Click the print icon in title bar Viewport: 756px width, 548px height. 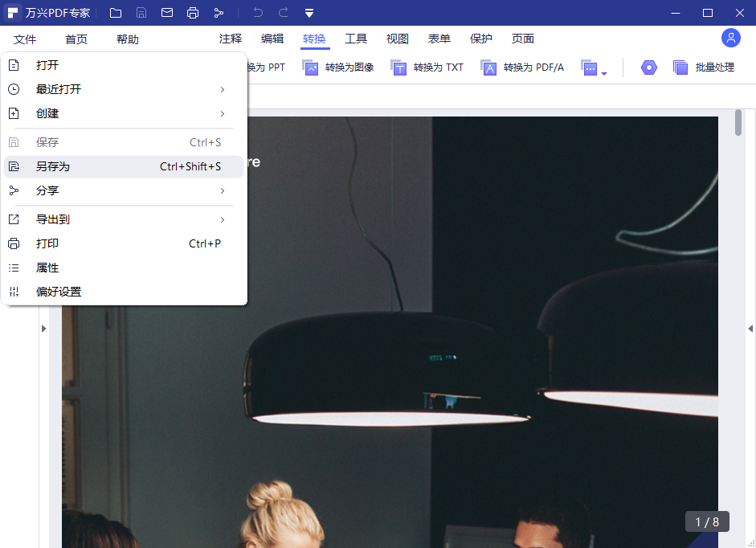click(x=193, y=12)
